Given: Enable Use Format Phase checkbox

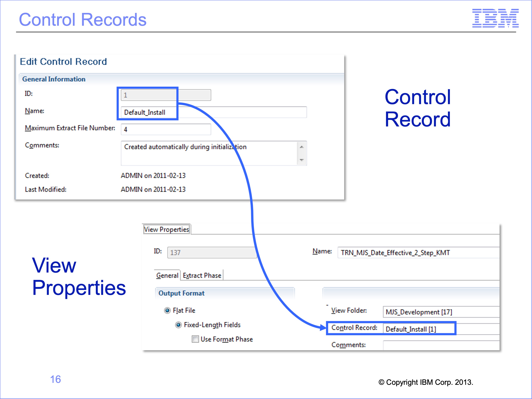Looking at the screenshot, I should tap(195, 339).
